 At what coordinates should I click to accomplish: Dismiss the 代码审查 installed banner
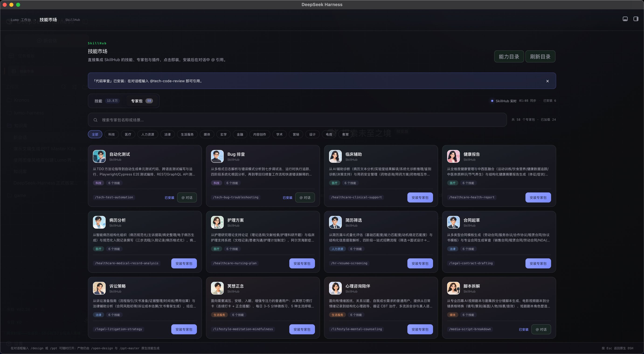pos(547,81)
